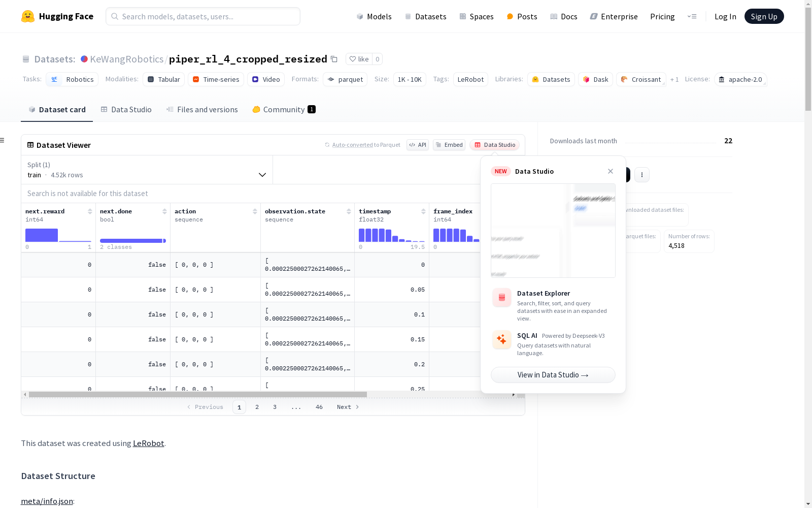Sort by the timestamp column sort icon
Viewport: 812px width, 508px height.
tap(423, 211)
